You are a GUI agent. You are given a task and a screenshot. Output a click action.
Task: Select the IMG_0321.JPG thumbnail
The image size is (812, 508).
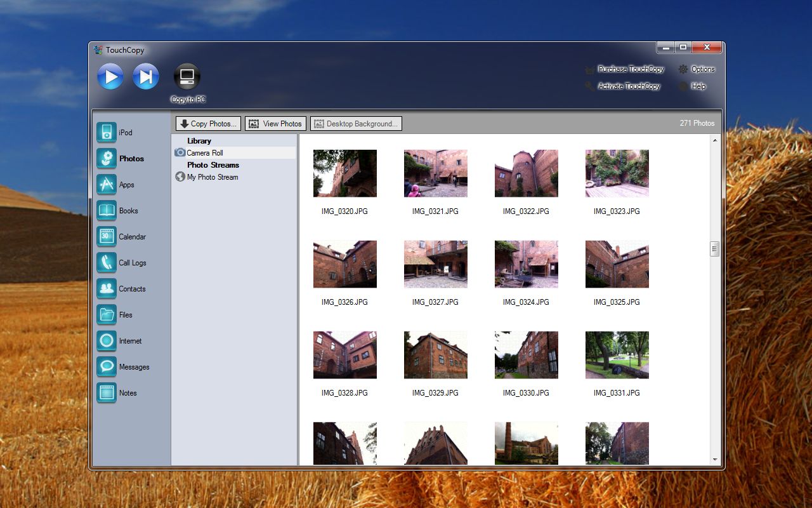[436, 173]
